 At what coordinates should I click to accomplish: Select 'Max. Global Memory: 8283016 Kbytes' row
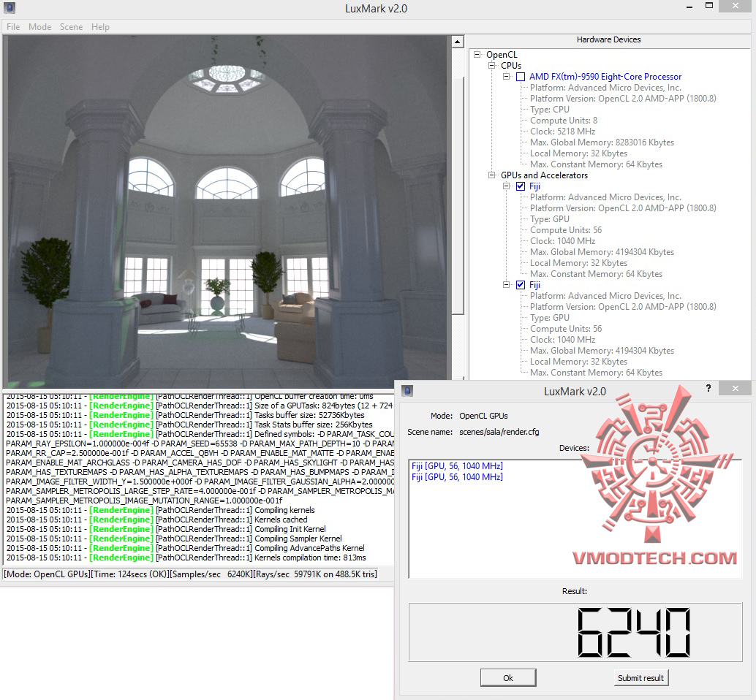(602, 142)
